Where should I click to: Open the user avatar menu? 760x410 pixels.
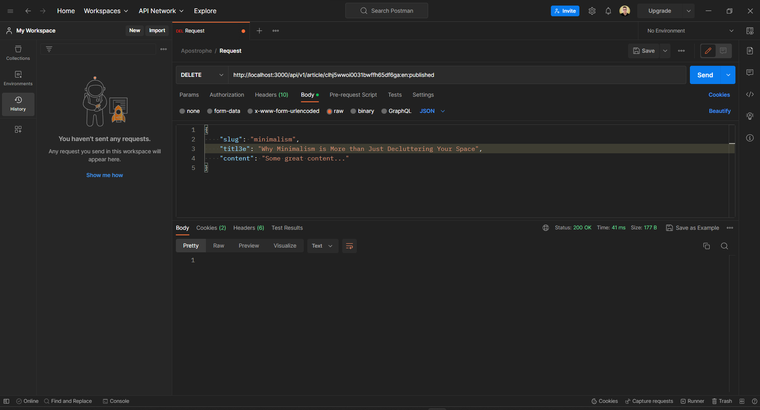click(625, 11)
